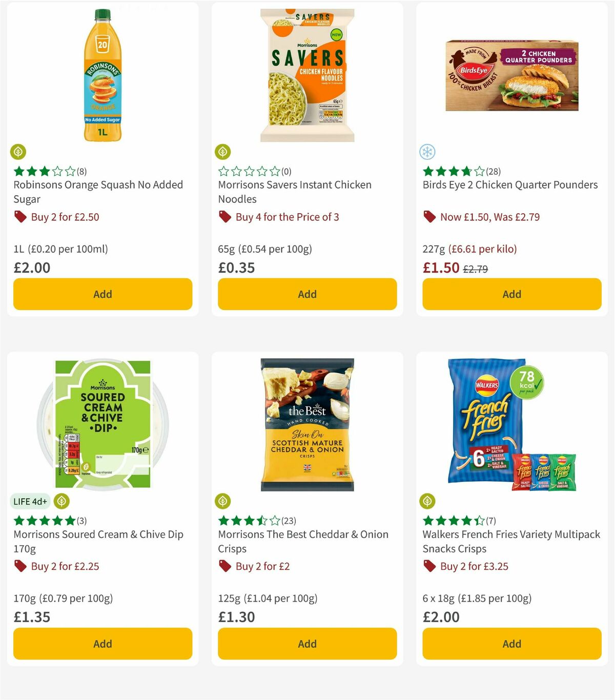Add Robinsons Orange Squash to basket

pos(102,294)
